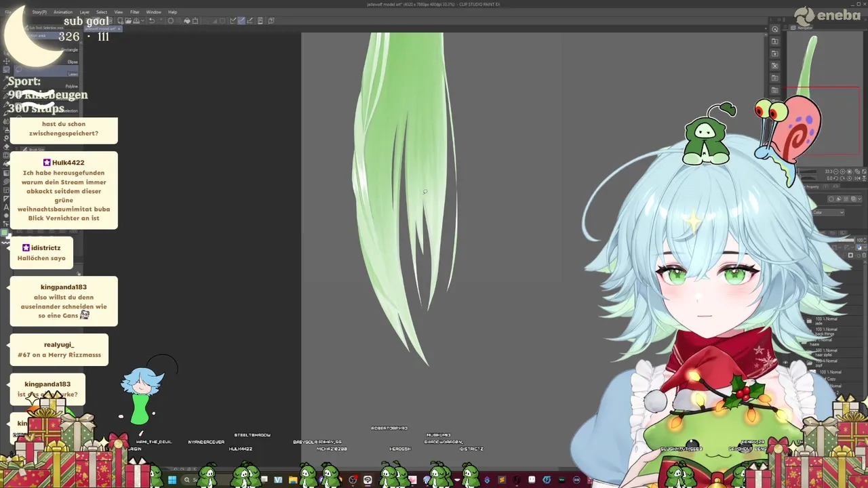
Task: Click the New document toolbar icon
Action: pos(120,20)
